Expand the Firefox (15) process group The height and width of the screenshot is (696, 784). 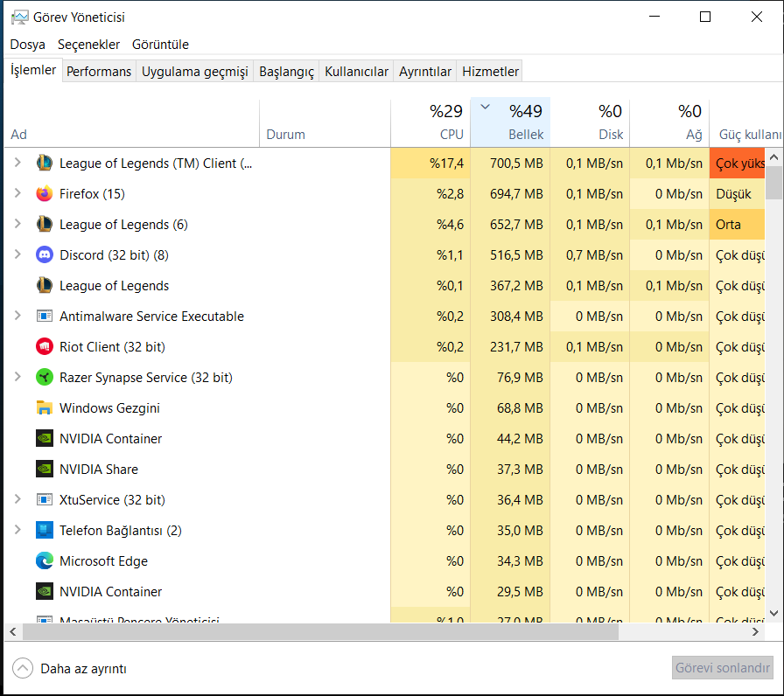click(17, 193)
